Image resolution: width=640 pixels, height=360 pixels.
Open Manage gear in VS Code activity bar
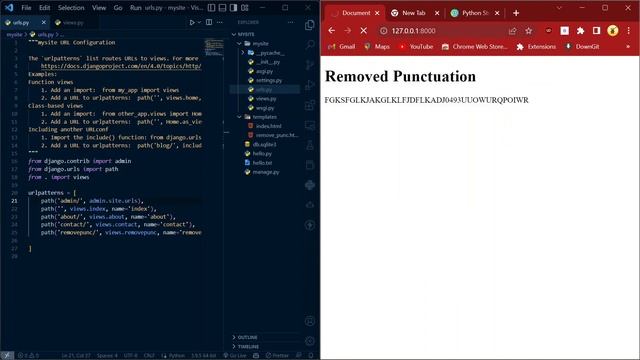(x=310, y=341)
